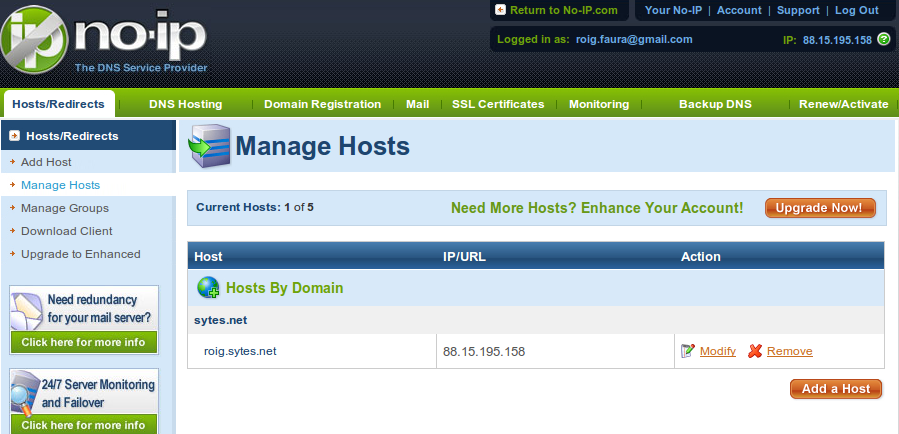Image resolution: width=899 pixels, height=434 pixels.
Task: Click server monitoring Click here for more info
Action: tap(83, 425)
